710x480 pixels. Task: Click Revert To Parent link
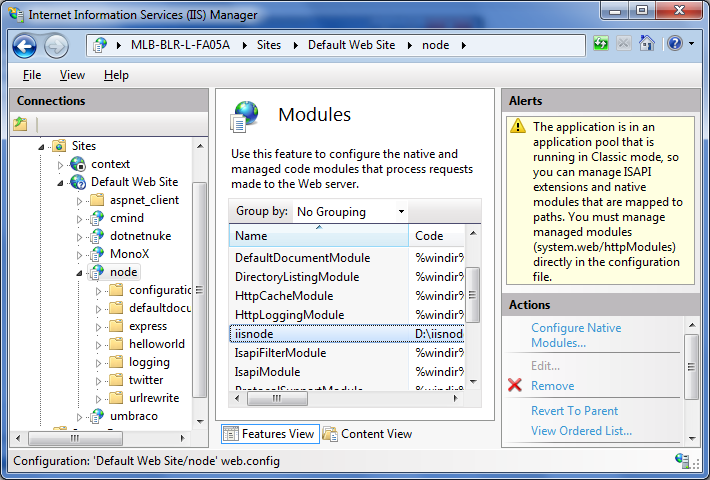point(574,411)
